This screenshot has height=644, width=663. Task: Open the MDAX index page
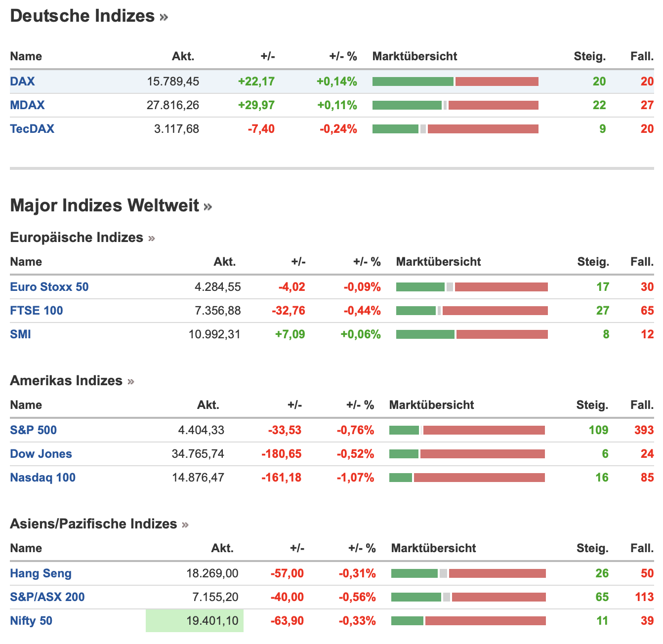tap(27, 105)
